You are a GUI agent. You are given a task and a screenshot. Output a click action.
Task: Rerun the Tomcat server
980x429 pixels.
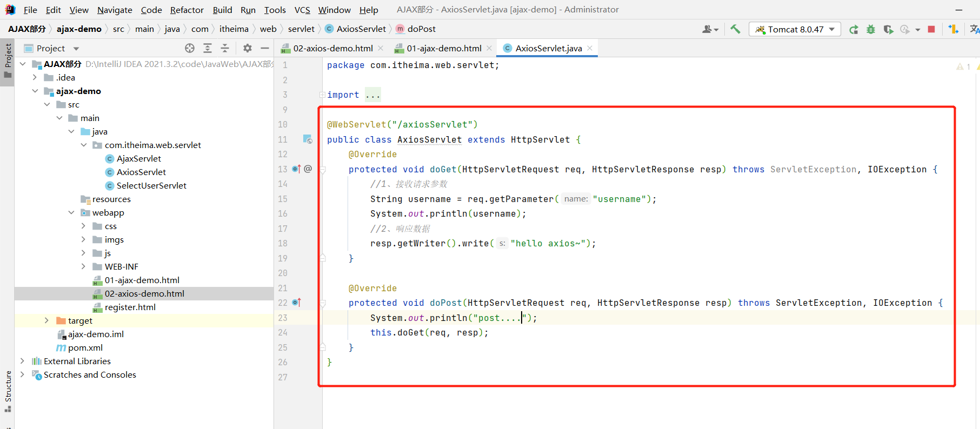click(854, 29)
